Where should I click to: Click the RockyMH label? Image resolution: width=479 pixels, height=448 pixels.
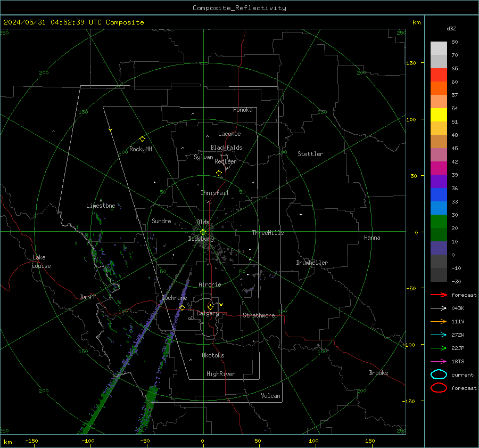coord(141,149)
